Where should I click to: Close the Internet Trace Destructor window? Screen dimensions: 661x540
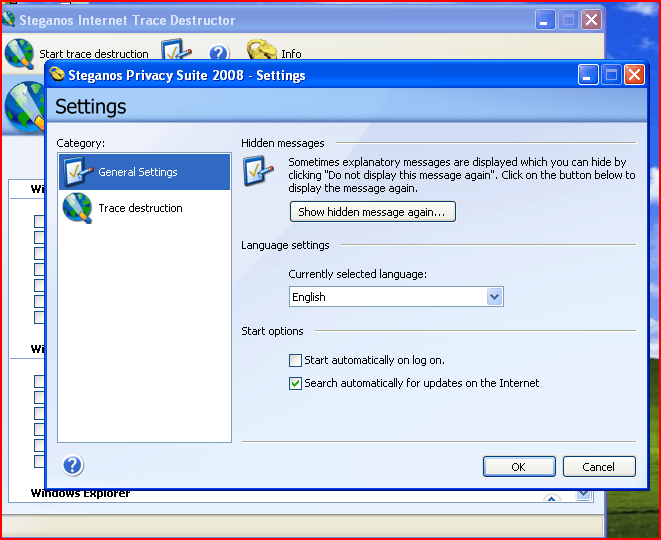(591, 19)
